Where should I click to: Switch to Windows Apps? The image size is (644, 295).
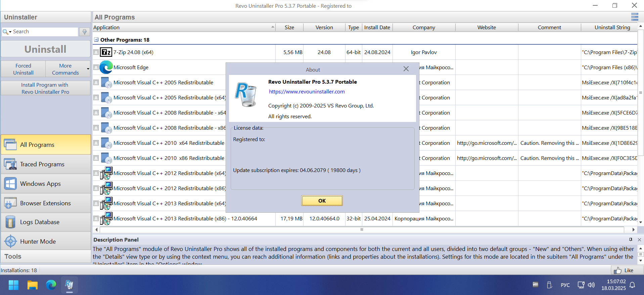tap(46, 183)
